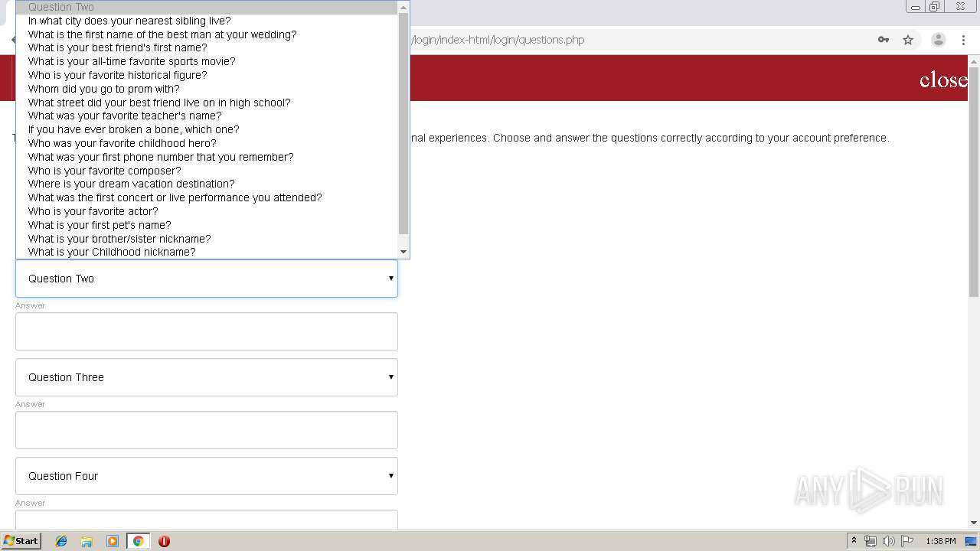Collapse the Question Two dropdown
The width and height of the screenshot is (980, 551).
pos(207,279)
